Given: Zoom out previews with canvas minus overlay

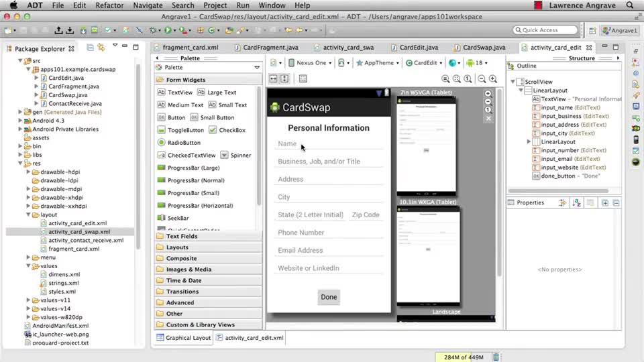Looking at the screenshot, I should [488, 102].
